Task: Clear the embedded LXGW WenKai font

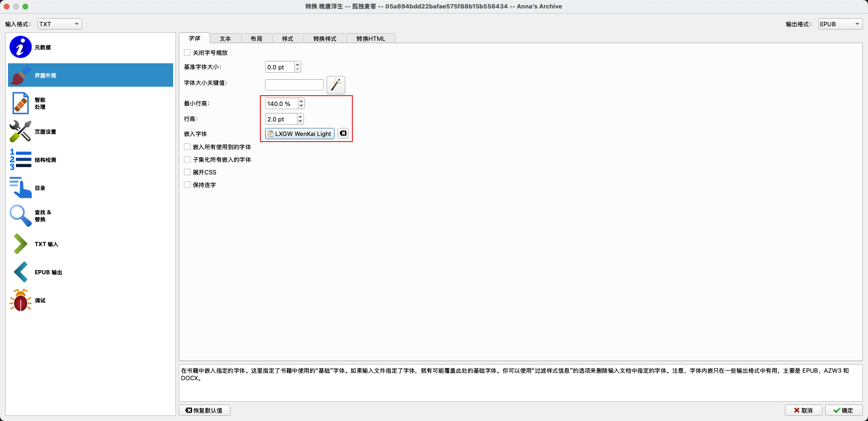Action: click(343, 134)
